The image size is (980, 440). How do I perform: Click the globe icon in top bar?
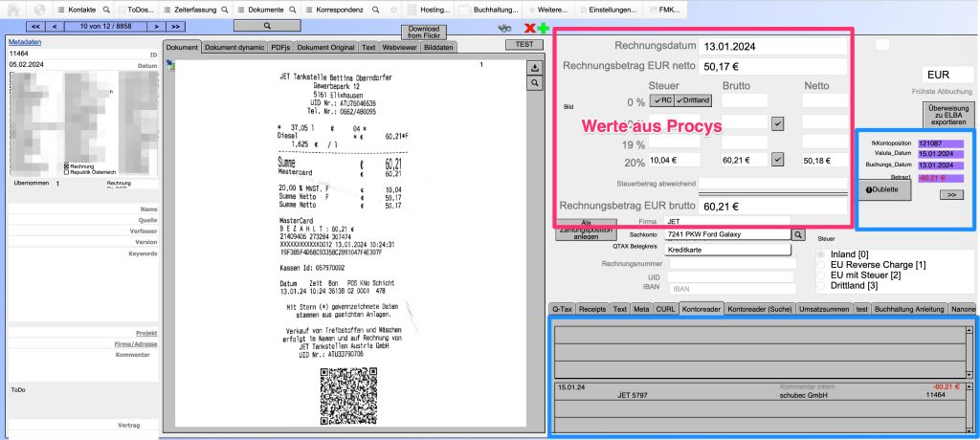tap(38, 10)
